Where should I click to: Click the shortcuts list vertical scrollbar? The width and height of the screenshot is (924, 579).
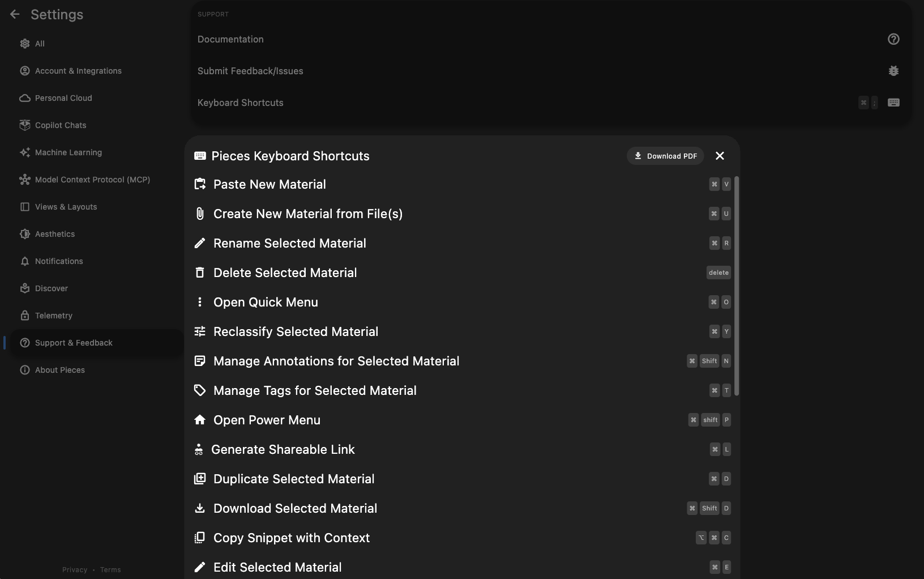click(x=737, y=286)
